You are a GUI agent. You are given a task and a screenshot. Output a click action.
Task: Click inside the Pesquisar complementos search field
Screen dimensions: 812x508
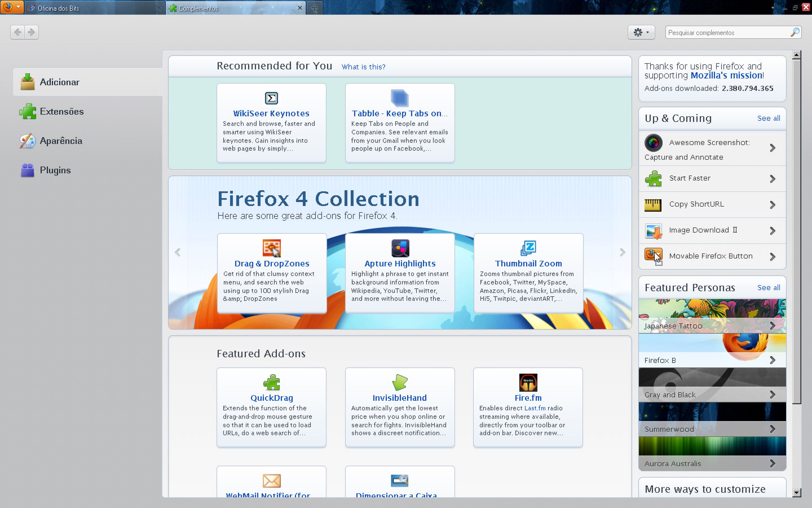(726, 33)
